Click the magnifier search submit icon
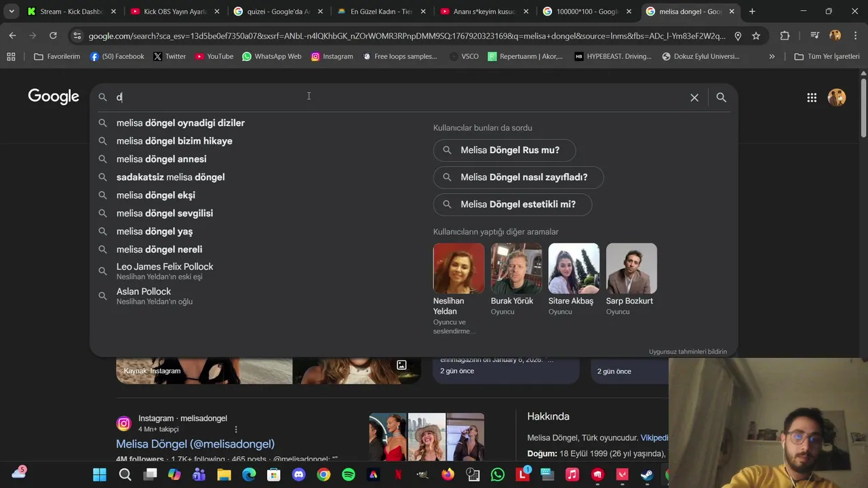Viewport: 868px width, 488px height. pyautogui.click(x=721, y=98)
